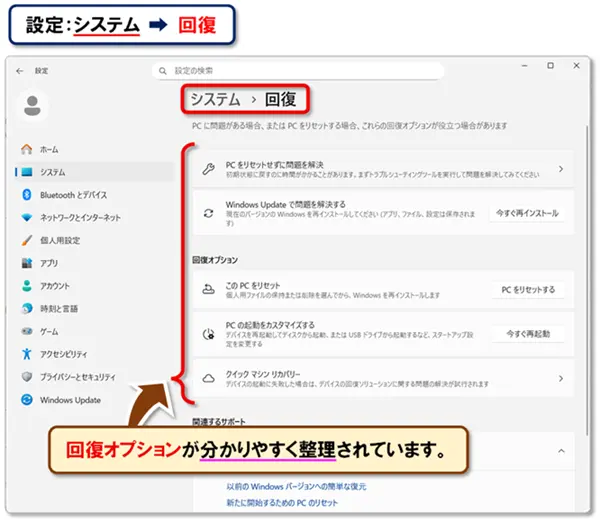Screen dimensions: 600x522
Task: Click the Windows Update sync icon in sidebar
Action: [27, 400]
